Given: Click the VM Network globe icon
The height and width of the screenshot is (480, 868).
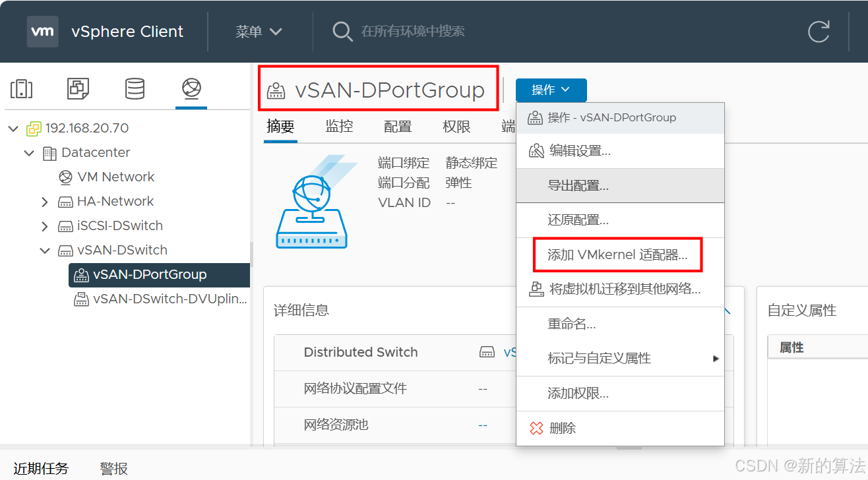Looking at the screenshot, I should (x=65, y=177).
